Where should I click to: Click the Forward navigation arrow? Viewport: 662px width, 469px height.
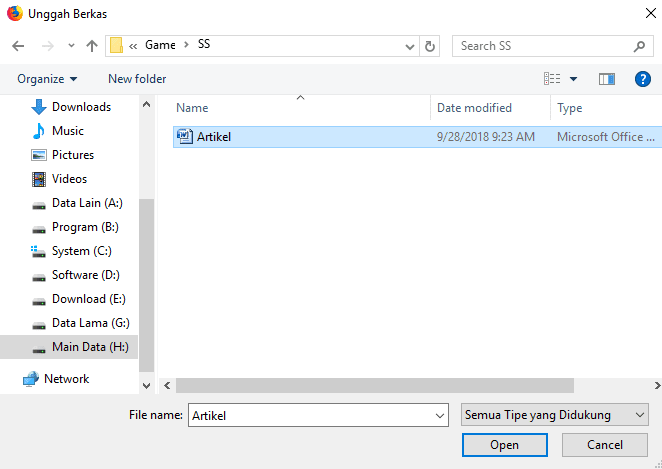[x=48, y=46]
